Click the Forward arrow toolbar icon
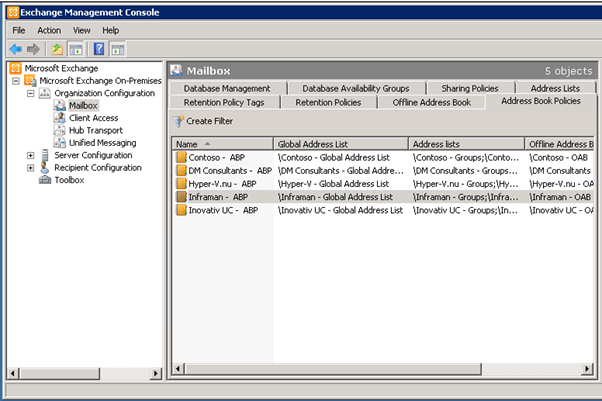This screenshot has height=401, width=602. tap(33, 48)
